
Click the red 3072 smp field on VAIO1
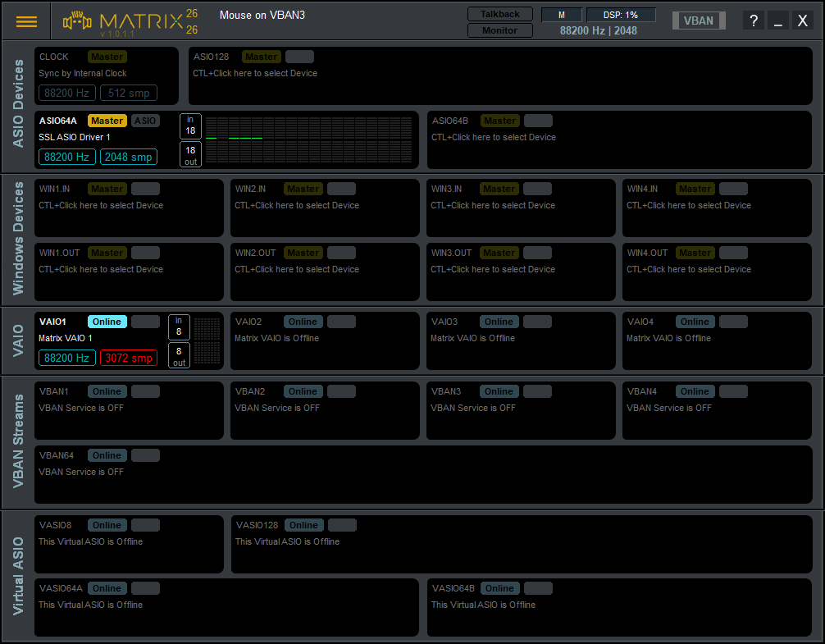[128, 358]
